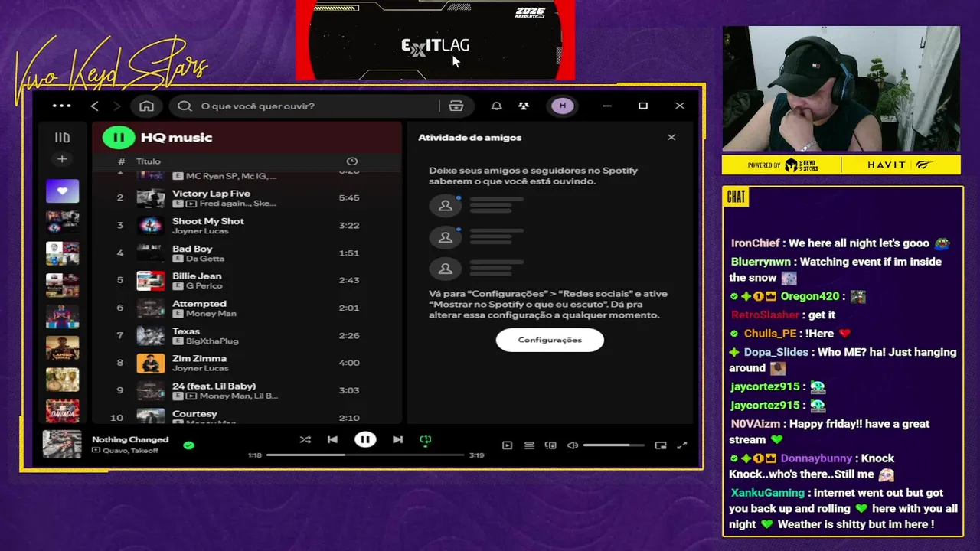The height and width of the screenshot is (551, 980).
Task: Click the 5:45 duration of Victory Lap Five
Action: click(349, 197)
